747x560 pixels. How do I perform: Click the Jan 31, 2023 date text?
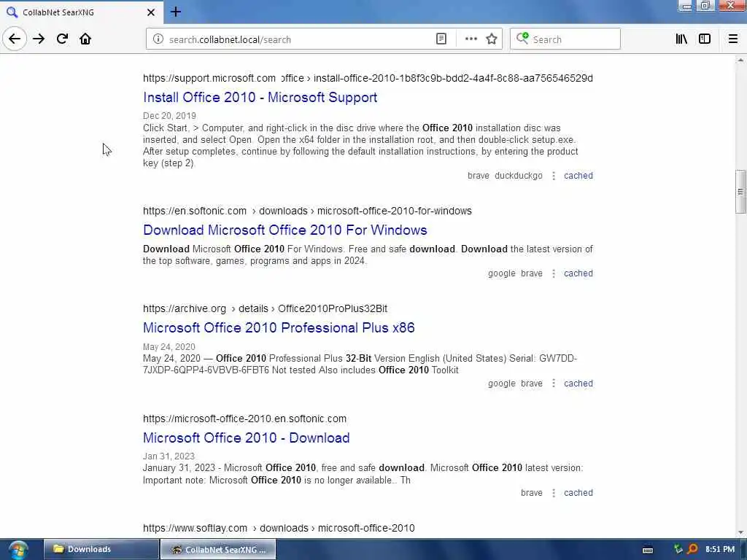169,456
